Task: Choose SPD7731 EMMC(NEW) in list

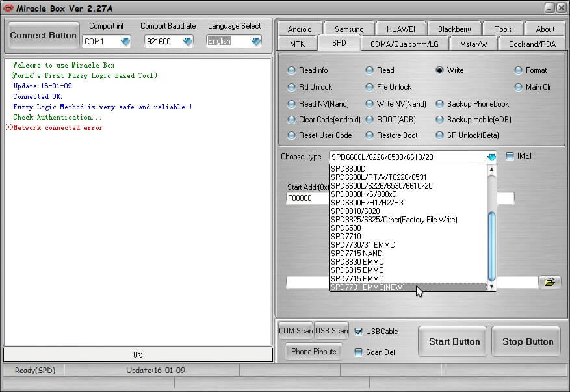Action: pyautogui.click(x=408, y=287)
